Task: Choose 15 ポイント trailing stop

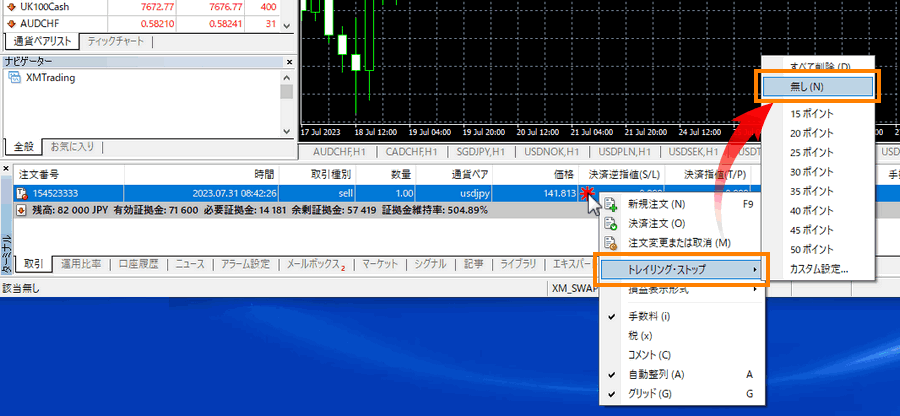Action: tap(811, 113)
